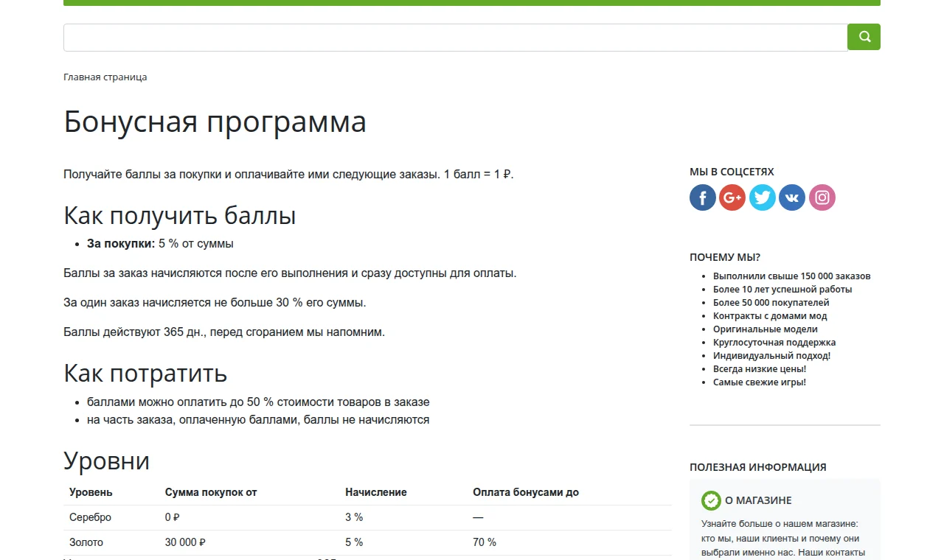This screenshot has width=944, height=560.
Task: Open the VK social icon
Action: (792, 197)
